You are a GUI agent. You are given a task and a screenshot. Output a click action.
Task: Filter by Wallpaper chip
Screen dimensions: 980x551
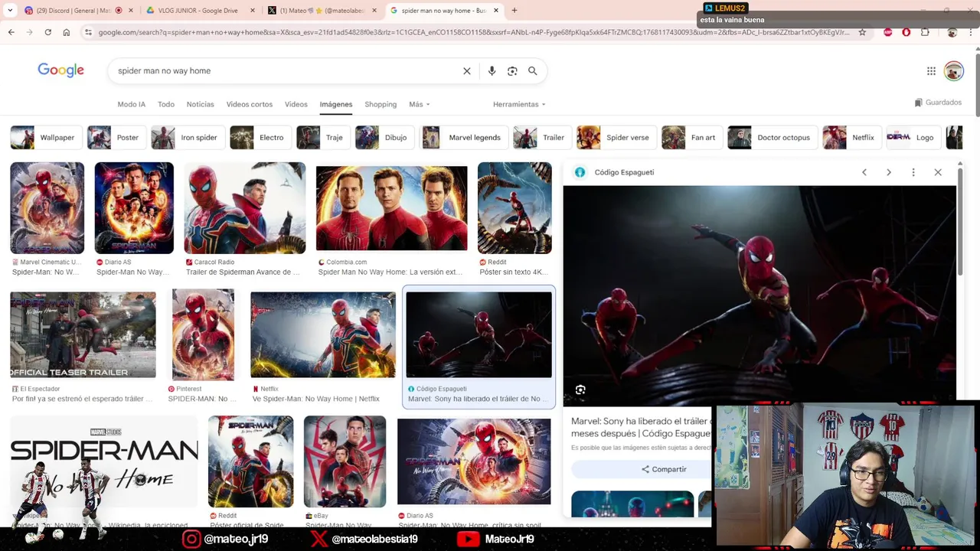pyautogui.click(x=45, y=138)
